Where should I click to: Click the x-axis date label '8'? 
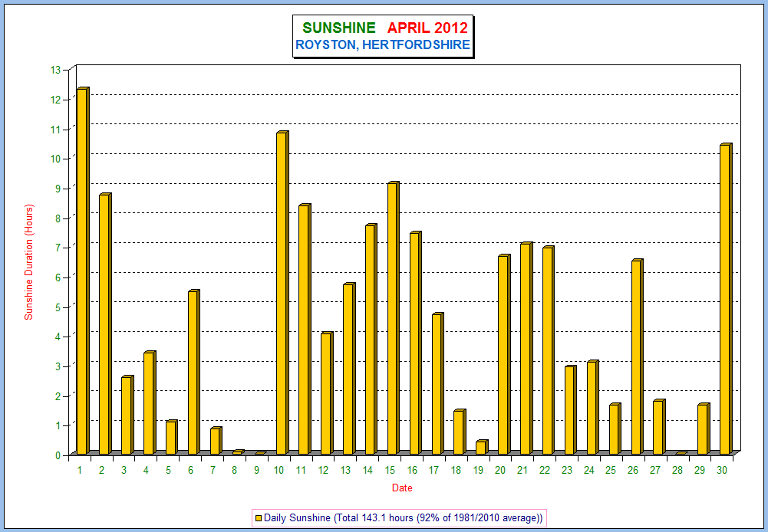coord(235,471)
